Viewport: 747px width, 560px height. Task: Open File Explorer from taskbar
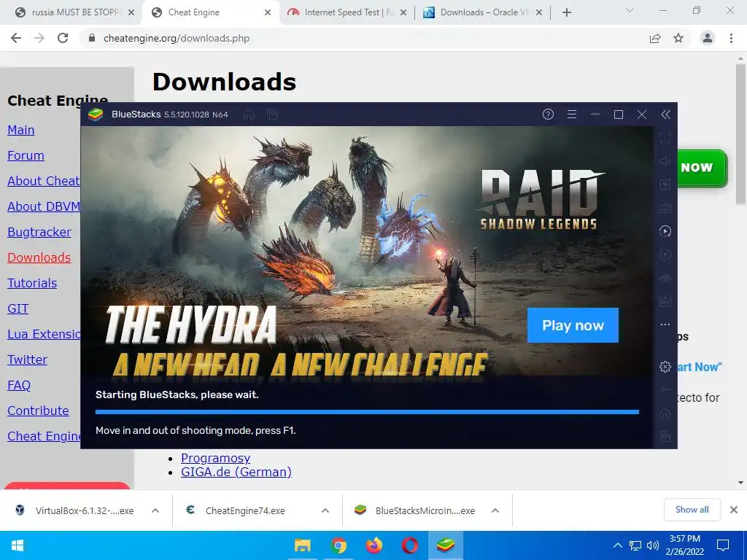(x=303, y=545)
